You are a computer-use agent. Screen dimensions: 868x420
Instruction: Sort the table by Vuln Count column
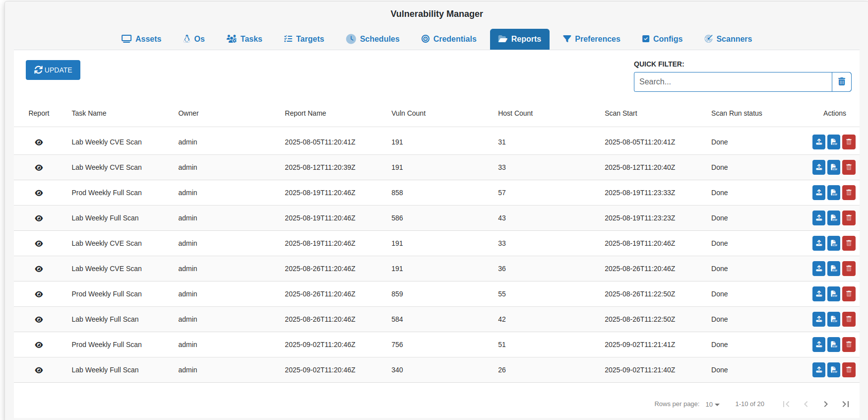408,113
